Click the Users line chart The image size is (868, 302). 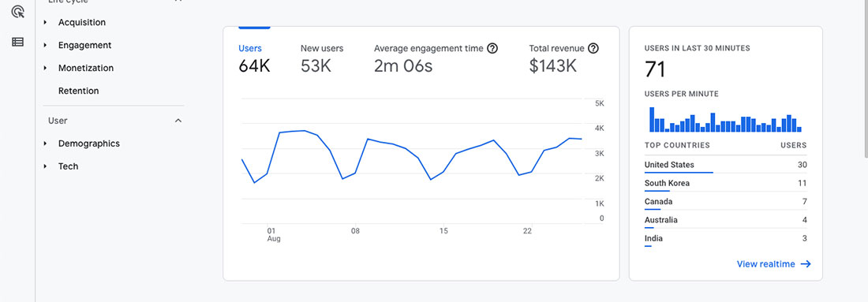click(412, 160)
